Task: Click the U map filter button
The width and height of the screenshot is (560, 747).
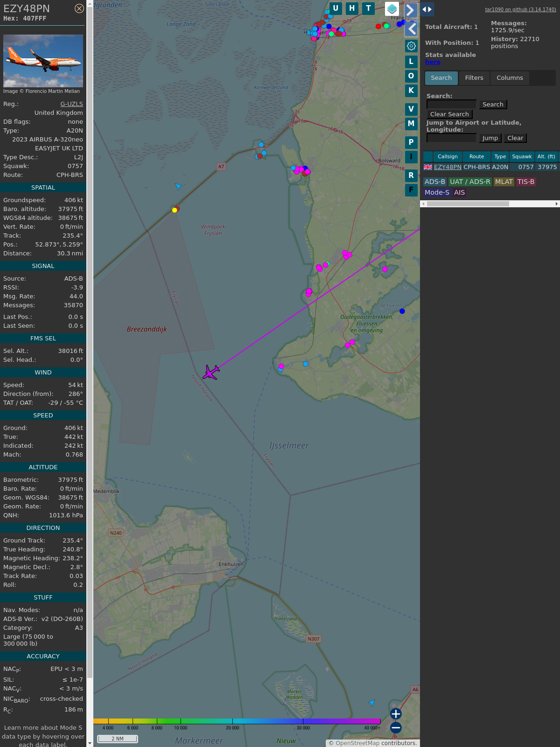Action: click(x=336, y=8)
